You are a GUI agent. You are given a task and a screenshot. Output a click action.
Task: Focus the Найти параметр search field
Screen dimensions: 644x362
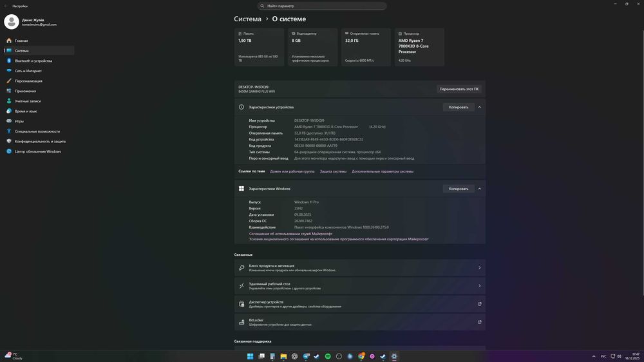(x=322, y=6)
